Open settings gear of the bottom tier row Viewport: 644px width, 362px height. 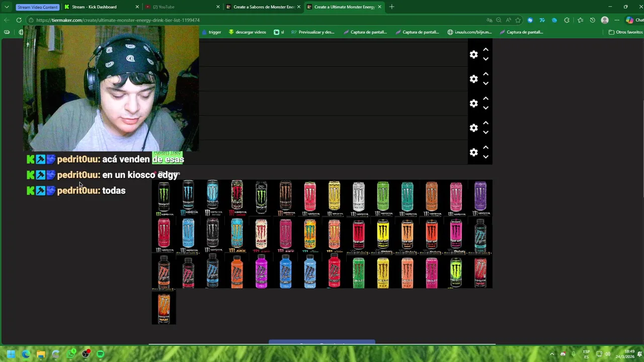tap(473, 152)
